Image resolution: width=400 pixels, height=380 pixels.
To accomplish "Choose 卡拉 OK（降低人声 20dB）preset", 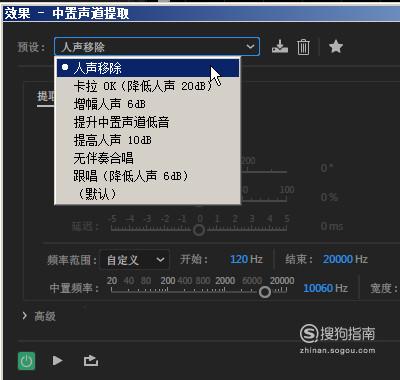I will [148, 86].
